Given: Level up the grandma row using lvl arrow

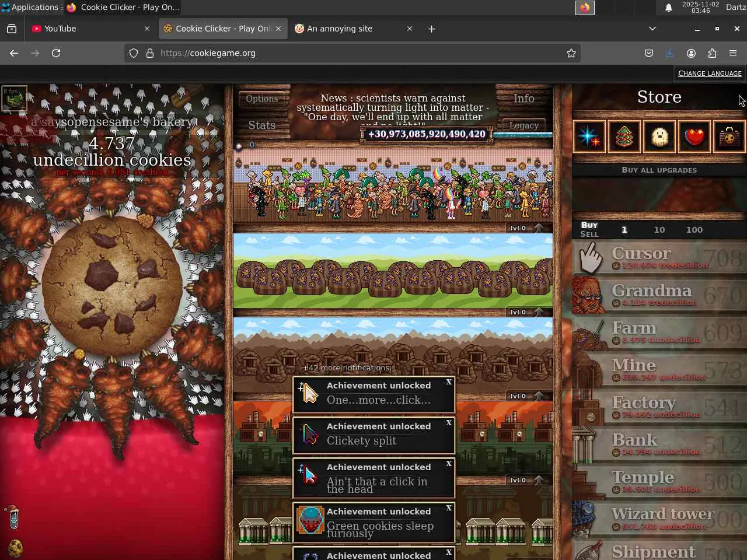Looking at the screenshot, I should tap(527, 228).
